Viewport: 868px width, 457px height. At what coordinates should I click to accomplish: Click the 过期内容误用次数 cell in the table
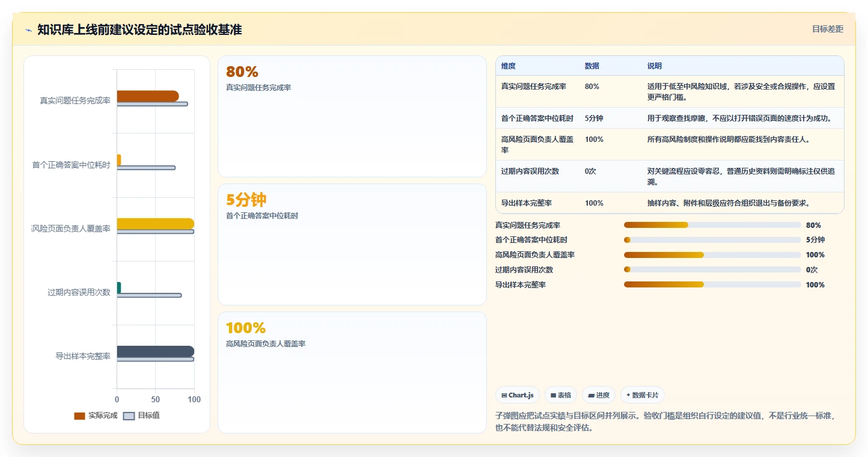pyautogui.click(x=530, y=171)
